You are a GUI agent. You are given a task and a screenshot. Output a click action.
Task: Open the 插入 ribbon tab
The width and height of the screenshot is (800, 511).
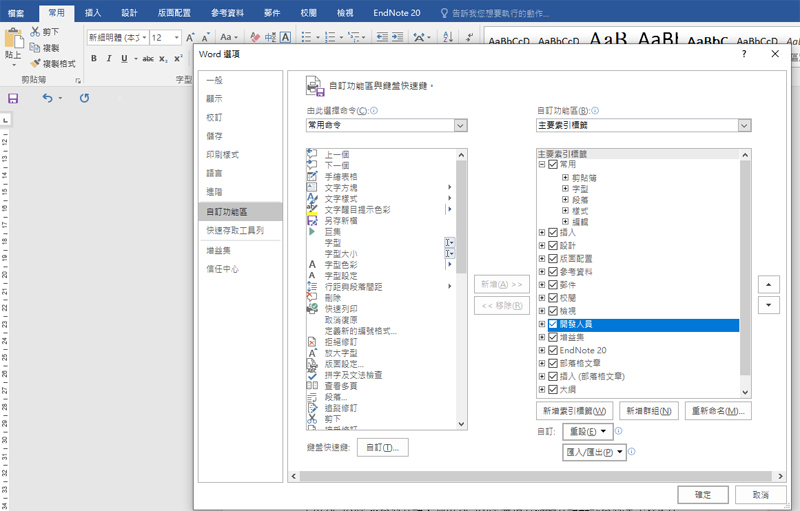[93, 13]
